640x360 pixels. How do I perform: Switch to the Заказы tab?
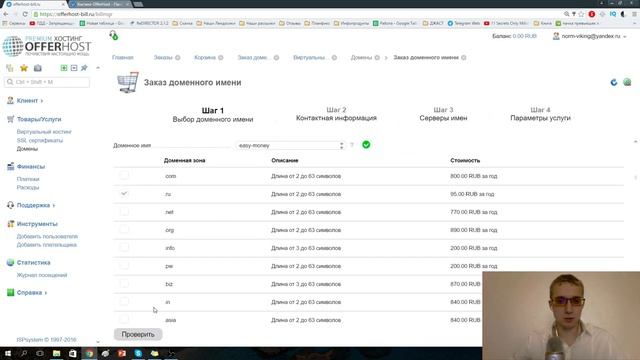coord(163,58)
